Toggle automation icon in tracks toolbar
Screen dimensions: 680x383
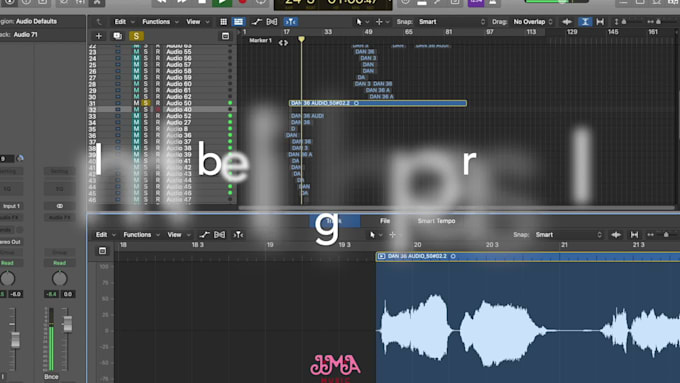[256, 22]
